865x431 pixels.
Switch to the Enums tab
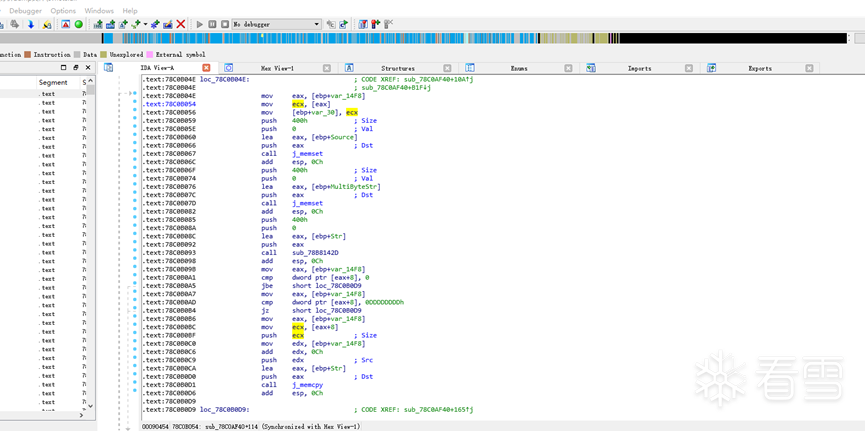519,68
